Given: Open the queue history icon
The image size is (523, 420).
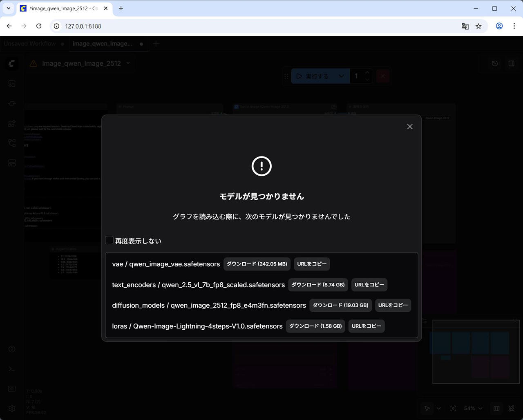Looking at the screenshot, I should (495, 64).
